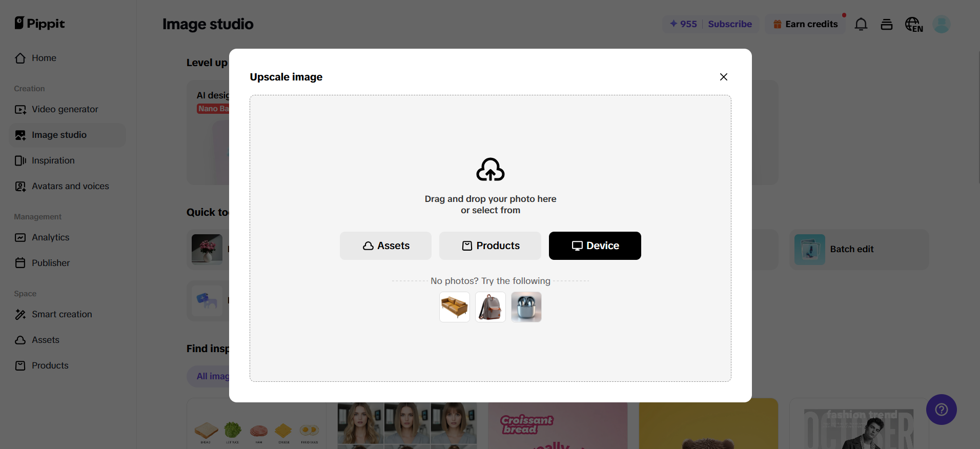Choose Products as image source
Image resolution: width=980 pixels, height=449 pixels.
[490, 246]
